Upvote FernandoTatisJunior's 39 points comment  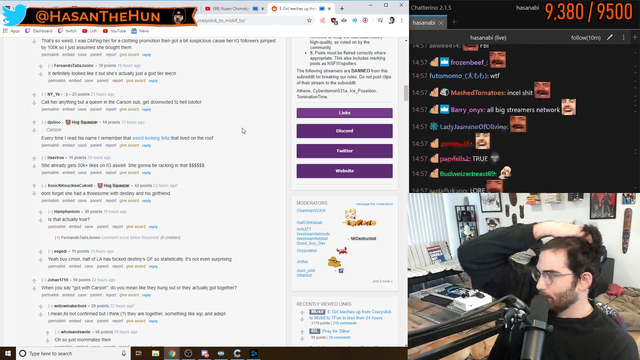pos(41,66)
